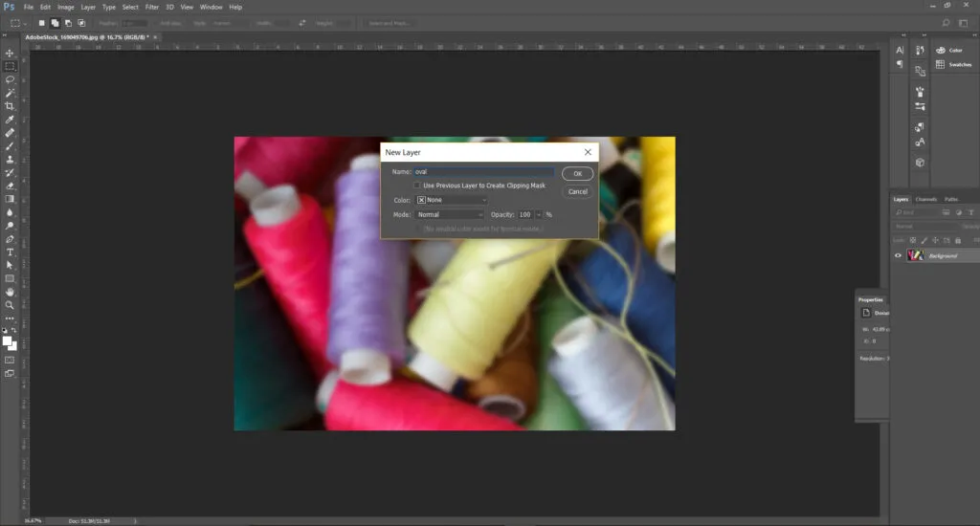
Task: Switch to the Paths tab
Action: [x=951, y=199]
